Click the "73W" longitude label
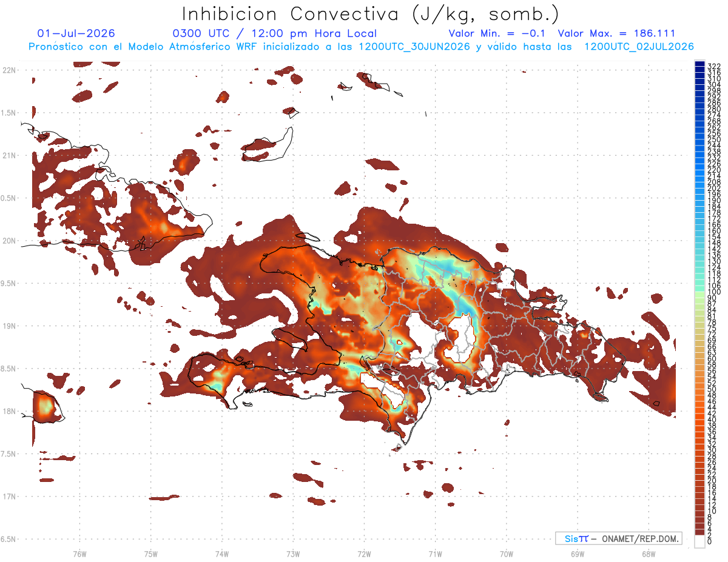Screen dimensions: 728x562 293,553
